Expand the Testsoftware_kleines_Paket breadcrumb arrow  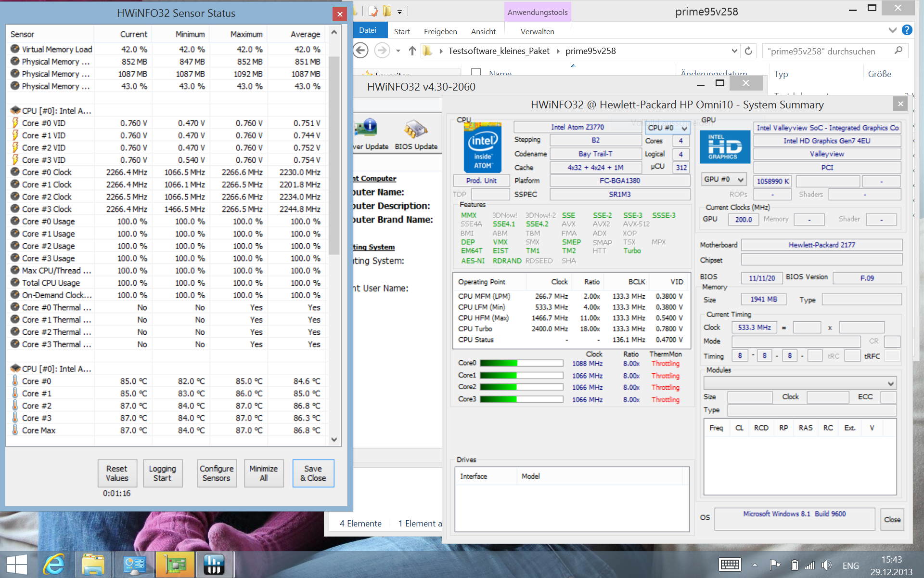tap(558, 51)
